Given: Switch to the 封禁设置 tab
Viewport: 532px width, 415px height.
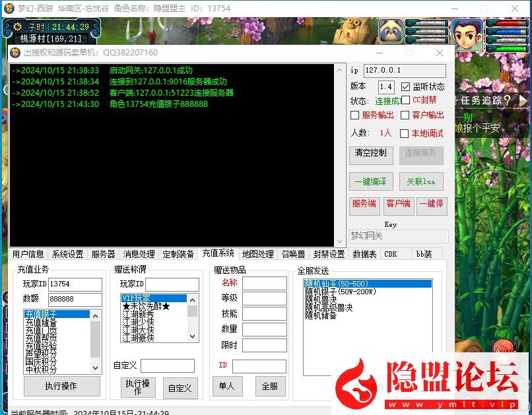Looking at the screenshot, I should tap(329, 254).
